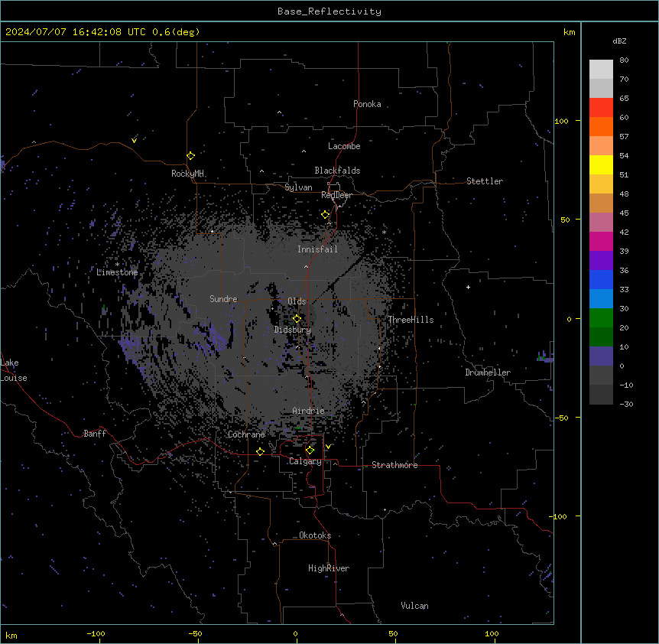The image size is (659, 644).
Task: Click the yellow diamond marker between Olds and Didsbury
Action: pos(297,319)
